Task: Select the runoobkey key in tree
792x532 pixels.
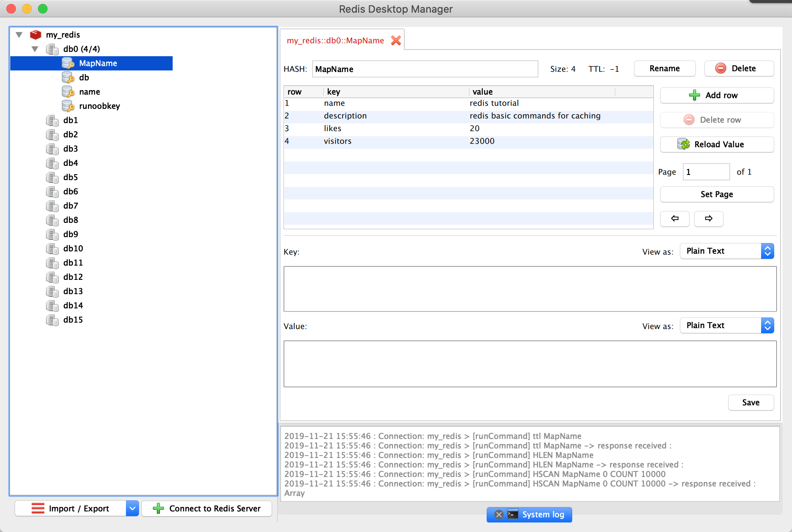Action: click(x=99, y=106)
